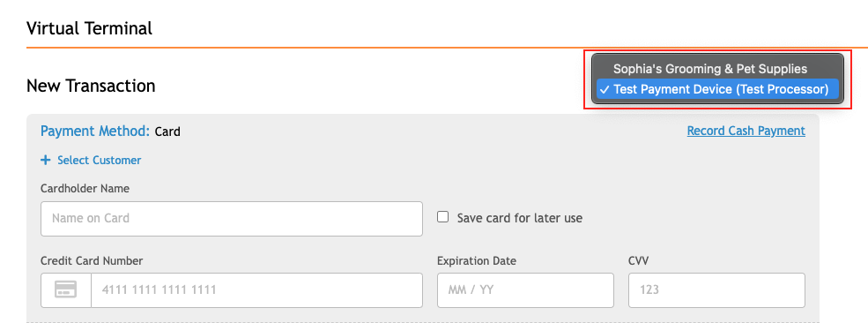Click the Cardholder Name label
This screenshot has height=323, width=868.
coord(85,188)
